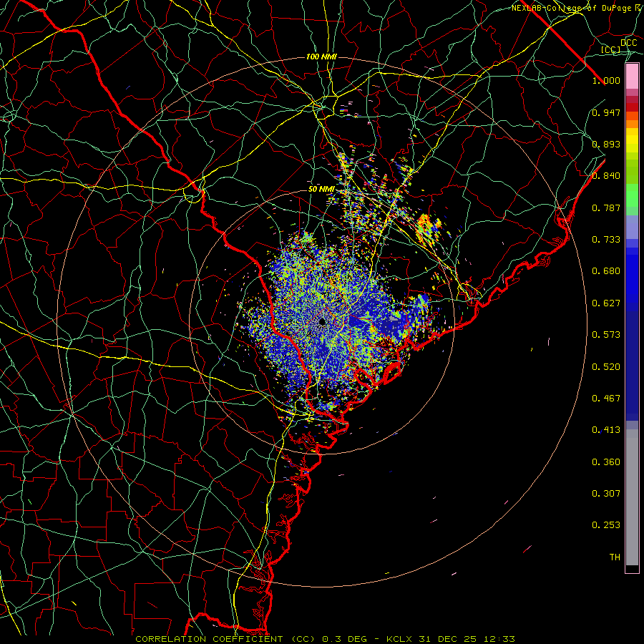Click the 50 NMI range ring label
The height and width of the screenshot is (644, 644).
[321, 190]
